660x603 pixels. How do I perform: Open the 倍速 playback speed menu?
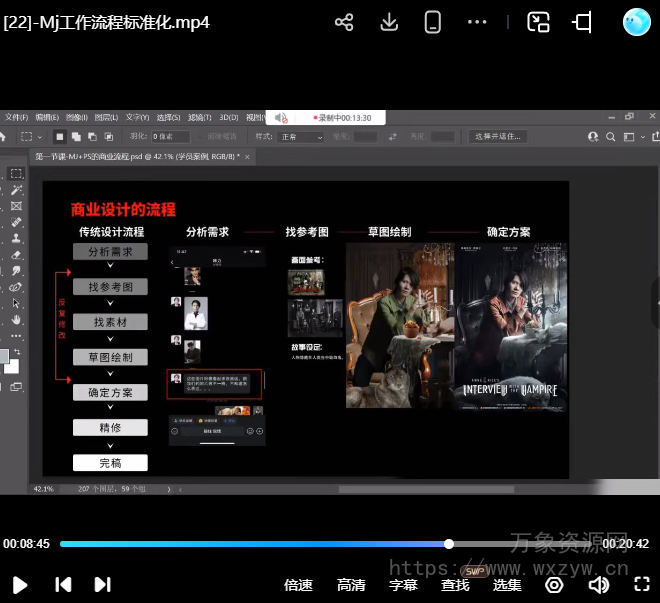(x=298, y=585)
